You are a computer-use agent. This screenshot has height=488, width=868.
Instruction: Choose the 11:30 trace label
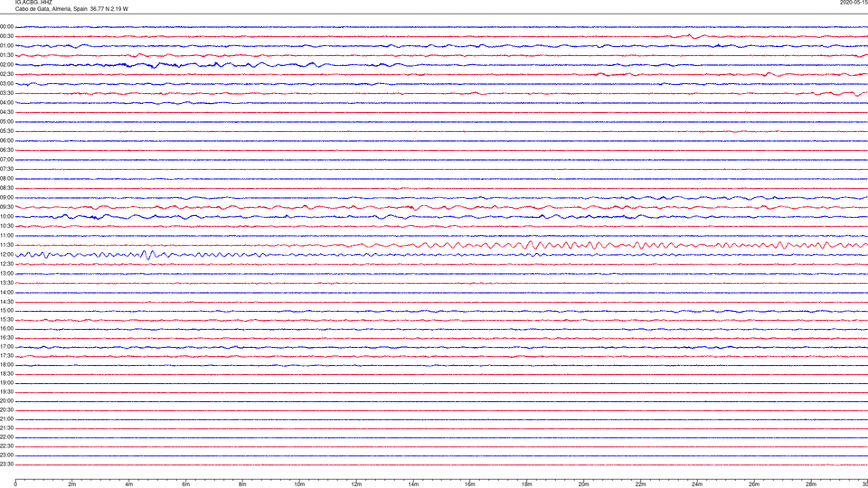point(6,245)
